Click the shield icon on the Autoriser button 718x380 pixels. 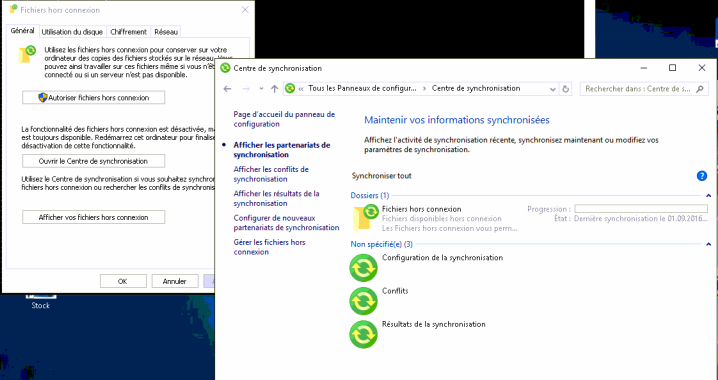(43, 98)
